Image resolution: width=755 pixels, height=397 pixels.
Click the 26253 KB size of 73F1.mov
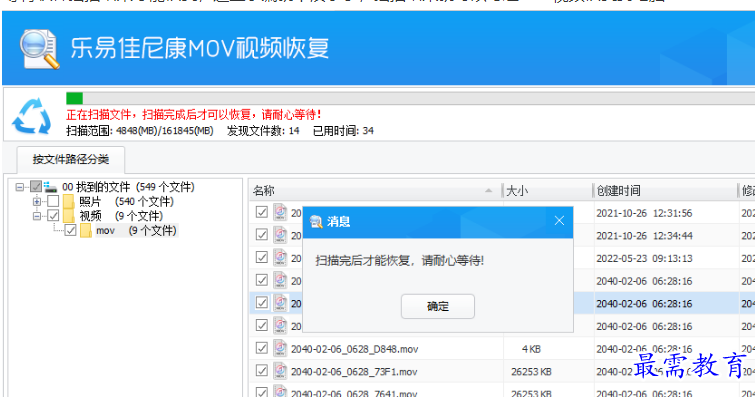[531, 371]
